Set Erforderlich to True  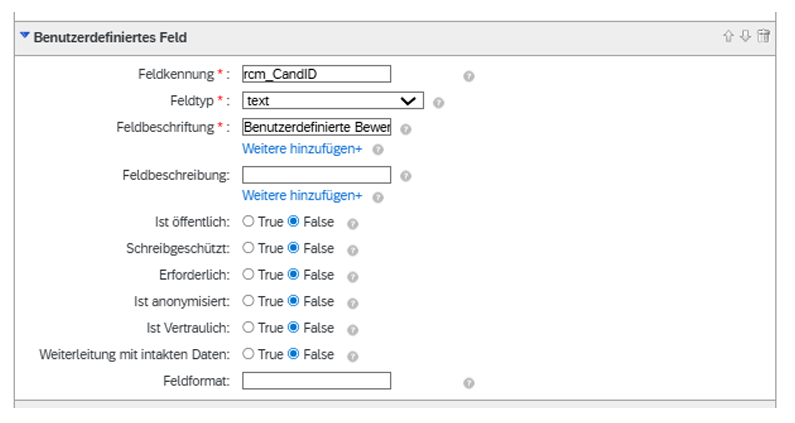248,274
